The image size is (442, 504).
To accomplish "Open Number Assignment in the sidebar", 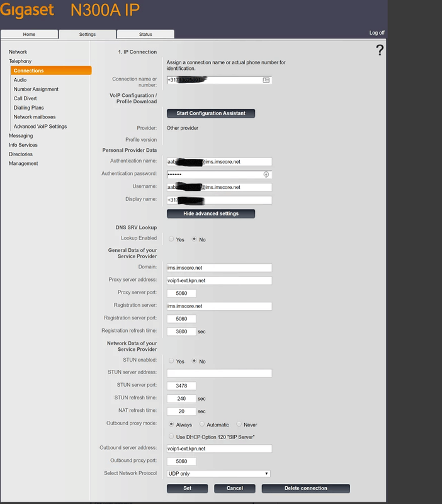I will click(x=36, y=89).
